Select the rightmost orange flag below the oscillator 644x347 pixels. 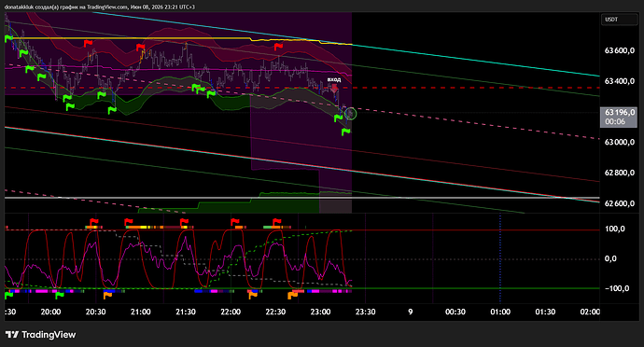(x=293, y=295)
